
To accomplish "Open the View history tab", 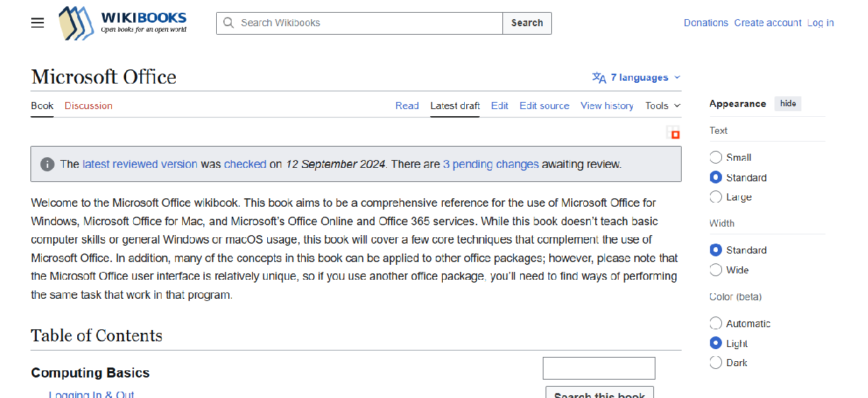I will [607, 106].
